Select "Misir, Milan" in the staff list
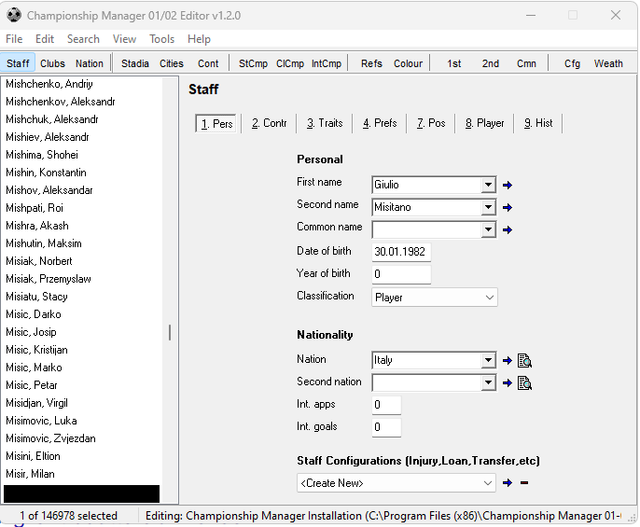 (83, 474)
